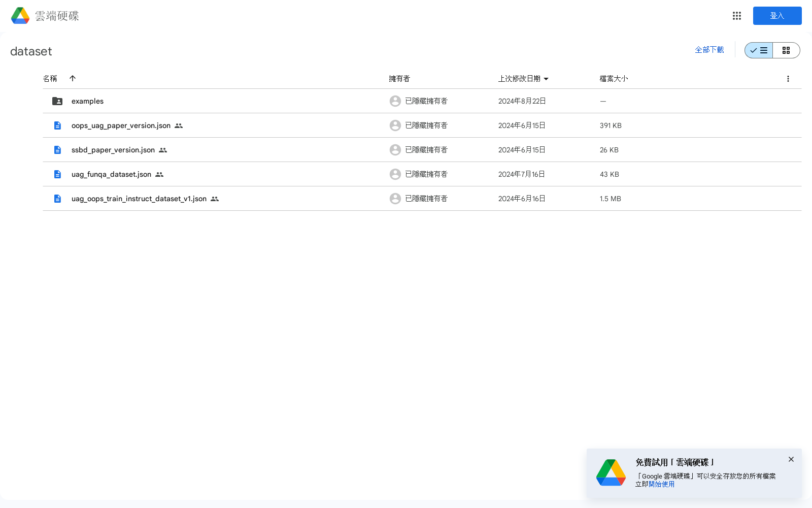Click 已隱藏擁有者 text in examples row
812x508 pixels.
[426, 101]
